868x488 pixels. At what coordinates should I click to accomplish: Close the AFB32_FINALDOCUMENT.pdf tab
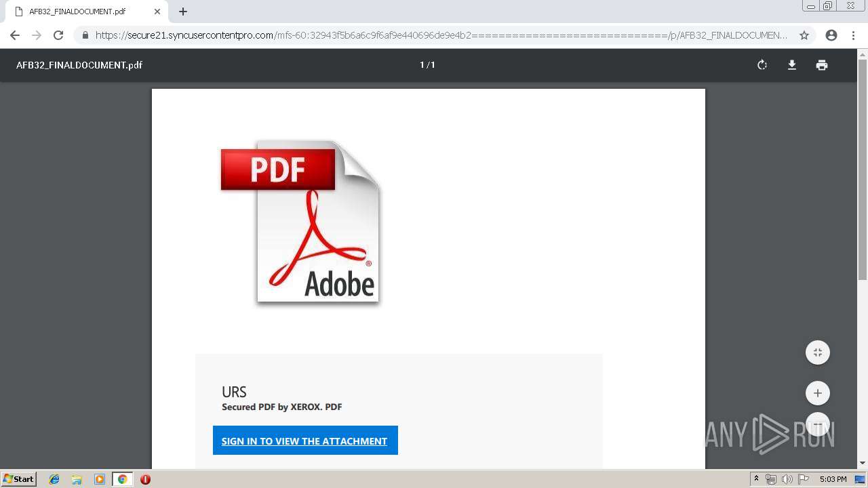[157, 12]
